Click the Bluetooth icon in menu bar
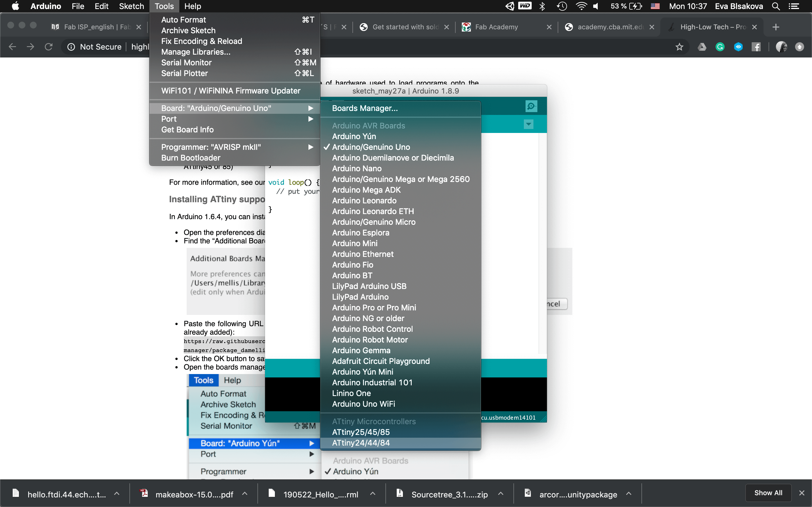This screenshot has width=812, height=507. [x=542, y=6]
